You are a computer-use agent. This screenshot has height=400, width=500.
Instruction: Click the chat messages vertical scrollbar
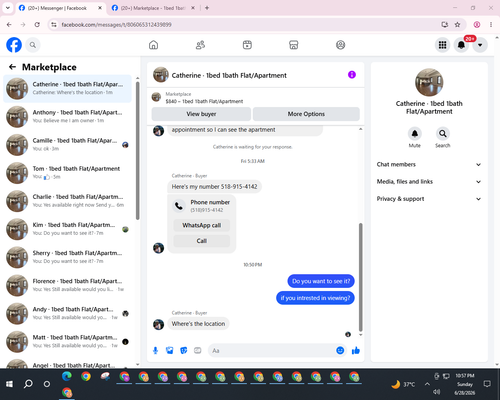(360, 277)
